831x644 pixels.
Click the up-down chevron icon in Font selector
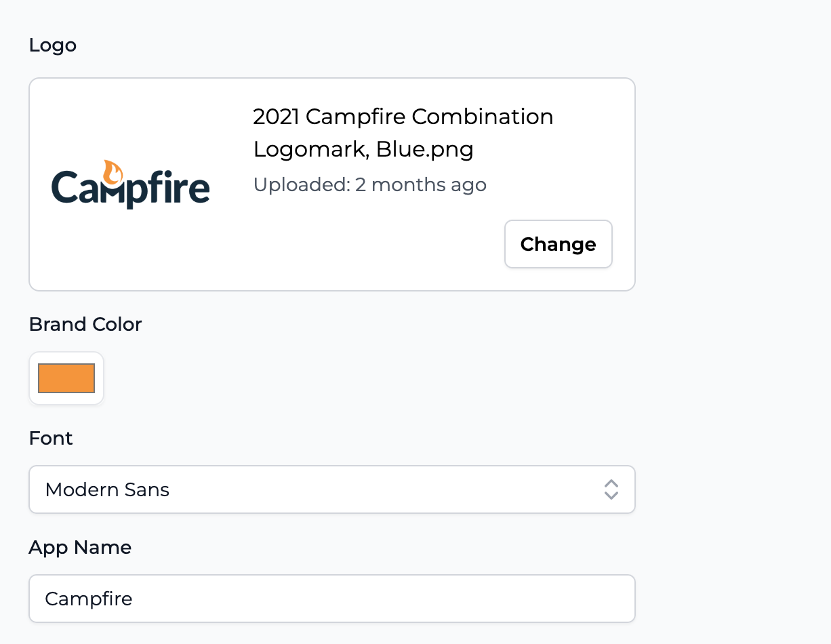click(x=611, y=489)
